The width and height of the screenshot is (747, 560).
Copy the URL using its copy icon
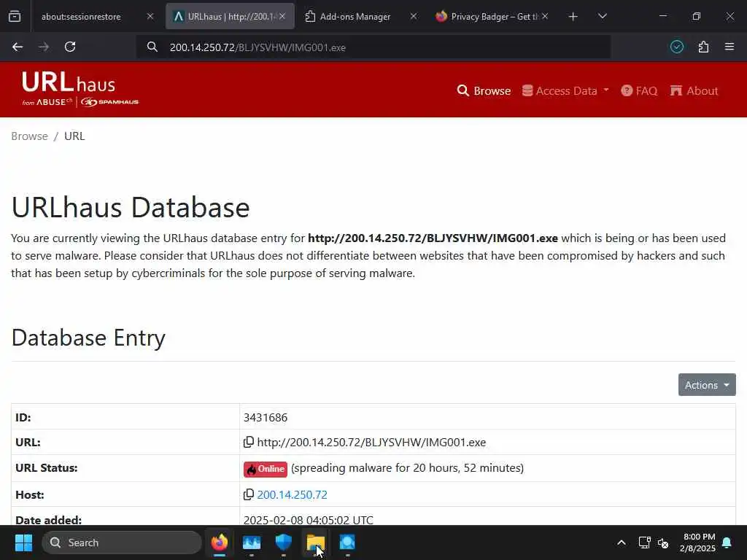tap(248, 443)
